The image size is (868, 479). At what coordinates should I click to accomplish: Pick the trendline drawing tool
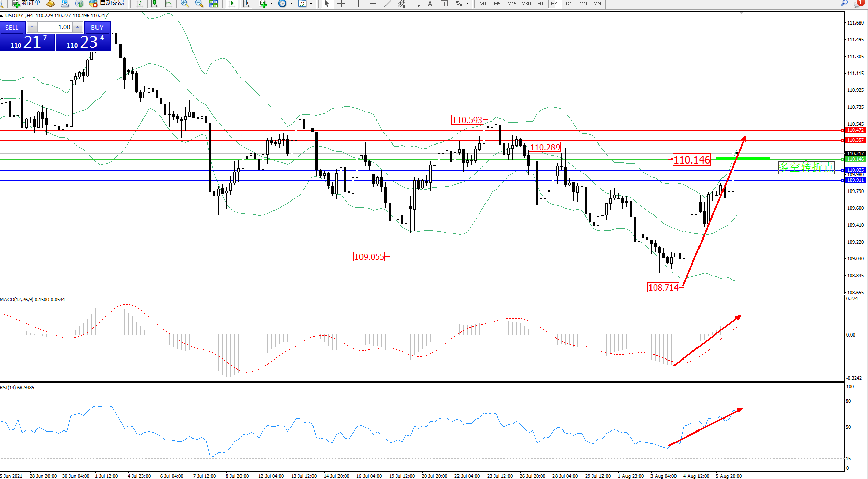(x=388, y=4)
